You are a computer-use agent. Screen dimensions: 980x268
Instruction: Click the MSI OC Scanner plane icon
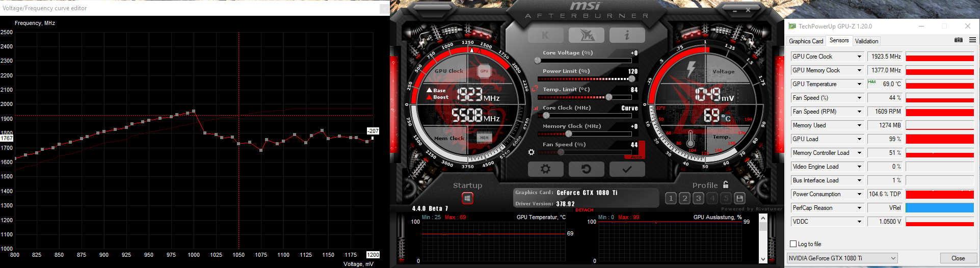click(586, 35)
